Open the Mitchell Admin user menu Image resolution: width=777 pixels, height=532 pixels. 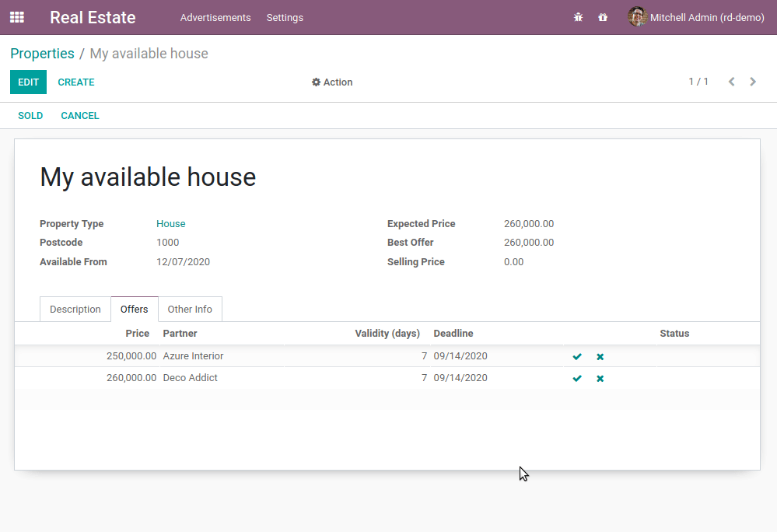click(697, 17)
